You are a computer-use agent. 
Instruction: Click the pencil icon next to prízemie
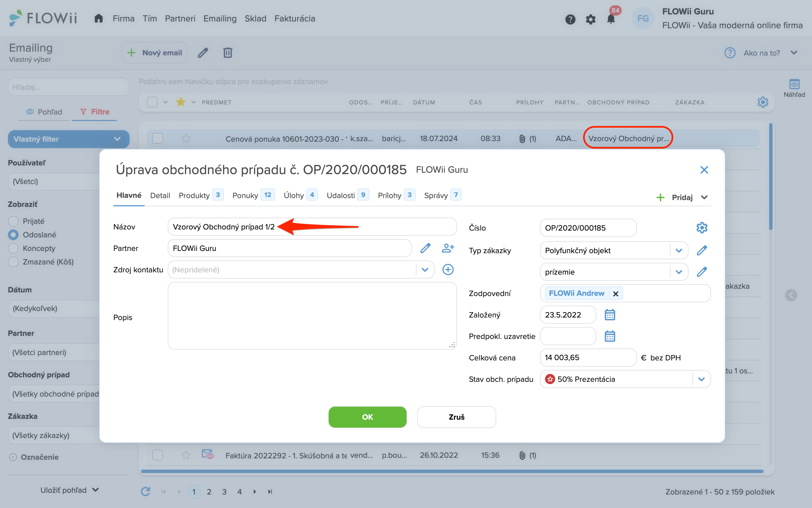pos(701,272)
